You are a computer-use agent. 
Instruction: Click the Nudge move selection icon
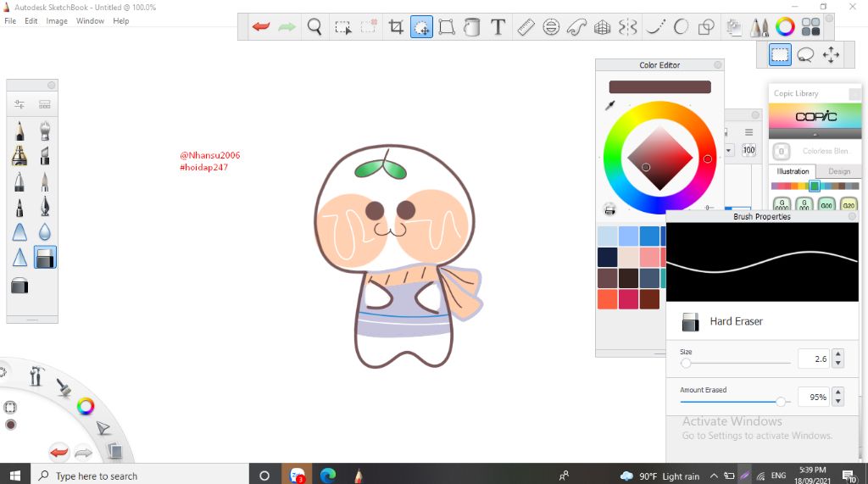[x=831, y=55]
